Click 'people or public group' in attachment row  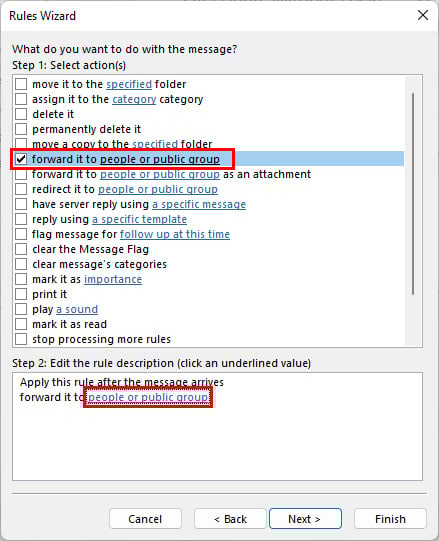160,175
